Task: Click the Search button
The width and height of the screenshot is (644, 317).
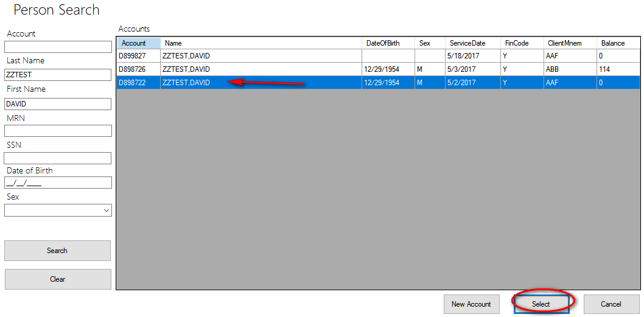Action: [x=57, y=251]
